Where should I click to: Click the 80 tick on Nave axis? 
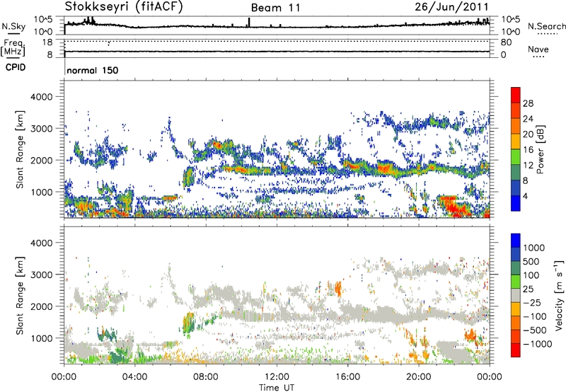506,42
